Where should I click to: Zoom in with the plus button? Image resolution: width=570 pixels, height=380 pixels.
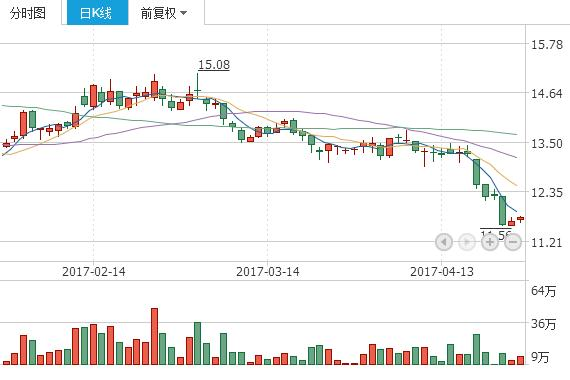tap(490, 242)
